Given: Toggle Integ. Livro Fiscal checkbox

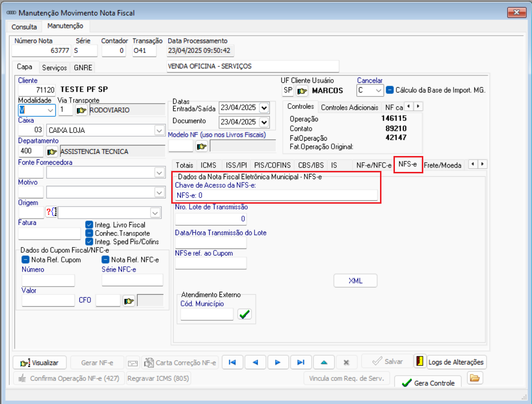Looking at the screenshot, I should (89, 224).
